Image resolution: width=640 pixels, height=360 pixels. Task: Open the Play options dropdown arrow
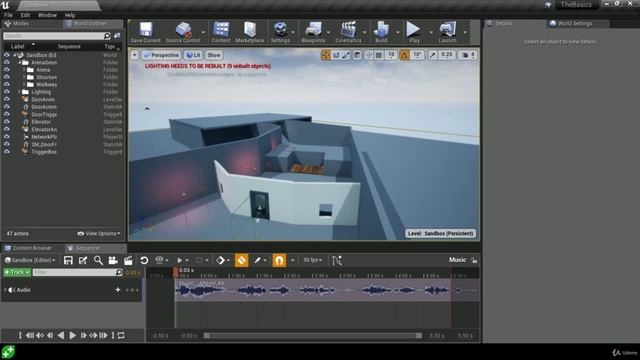tap(431, 32)
